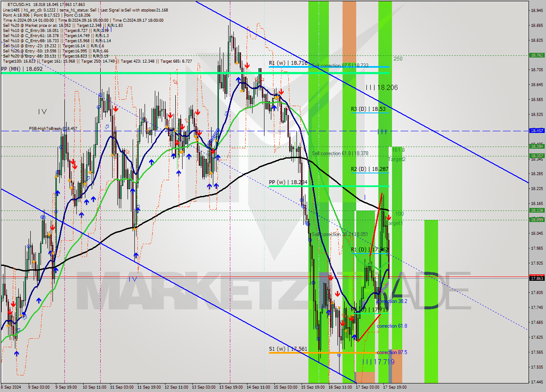Click the green 18.394 price axis tag
This screenshot has height=392, width=546.
537,147
